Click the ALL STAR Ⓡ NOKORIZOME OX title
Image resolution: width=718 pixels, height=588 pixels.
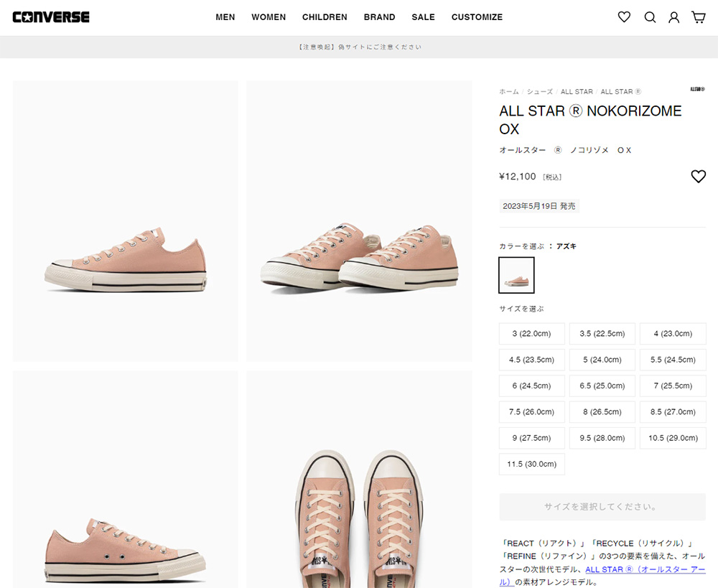pyautogui.click(x=590, y=120)
